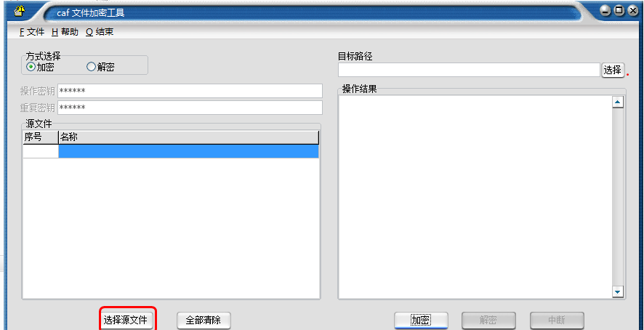Click the scroll down arrow in 操作结果

(617, 291)
